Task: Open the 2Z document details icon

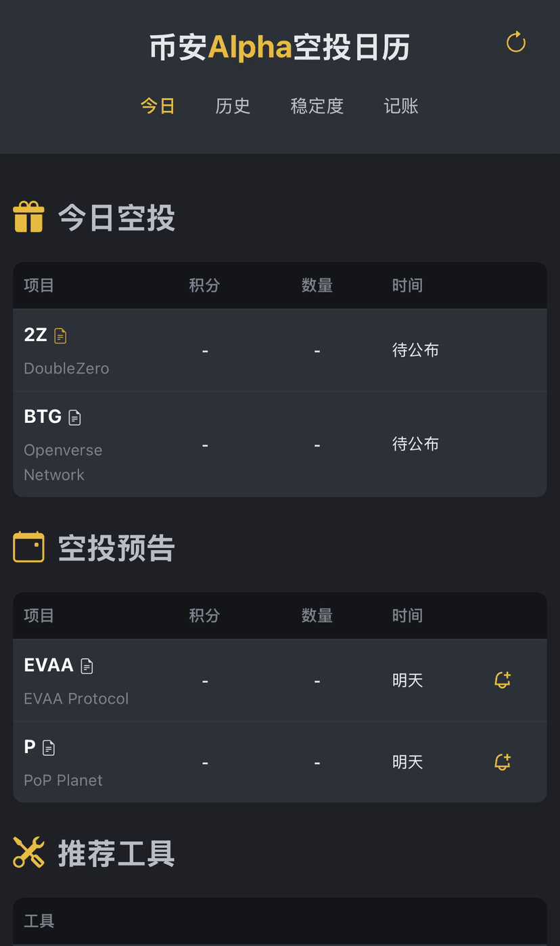Action: click(x=60, y=336)
